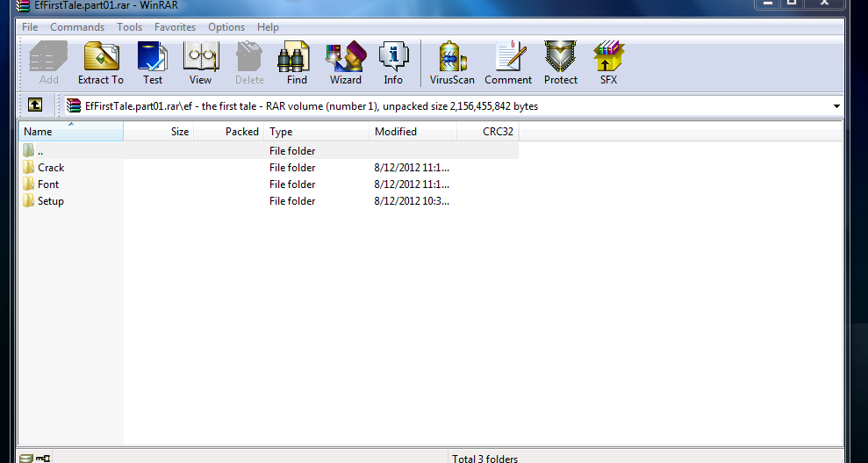868x463 pixels.
Task: Click the Extract To toolbar icon
Action: pos(101,63)
